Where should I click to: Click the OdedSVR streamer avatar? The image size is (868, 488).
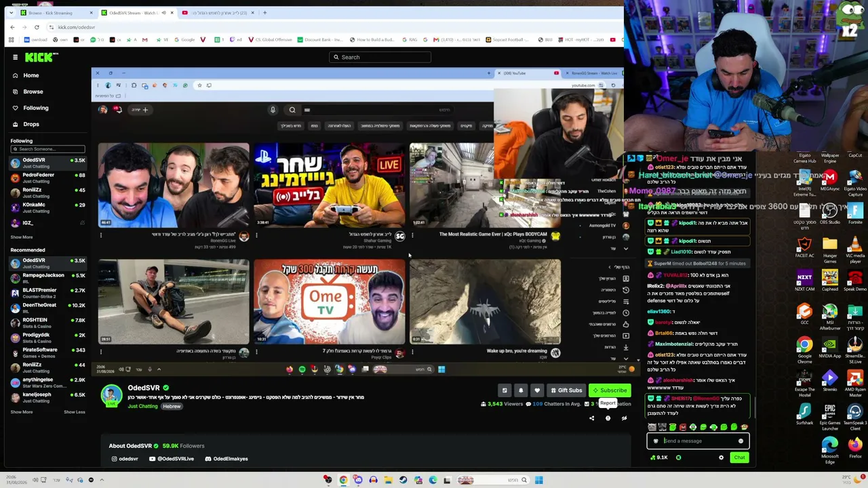111,395
